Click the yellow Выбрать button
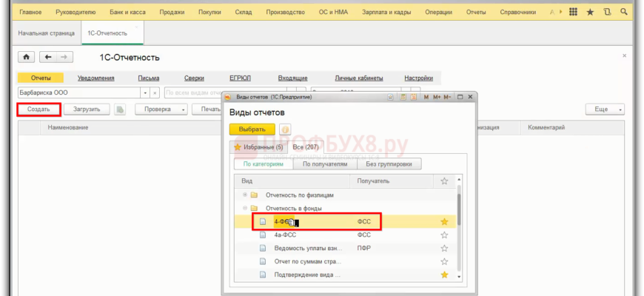This screenshot has height=296, width=644. pos(252,129)
